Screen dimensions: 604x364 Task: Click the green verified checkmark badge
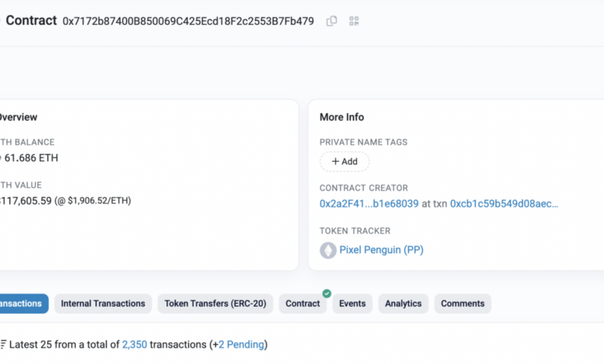tap(327, 294)
